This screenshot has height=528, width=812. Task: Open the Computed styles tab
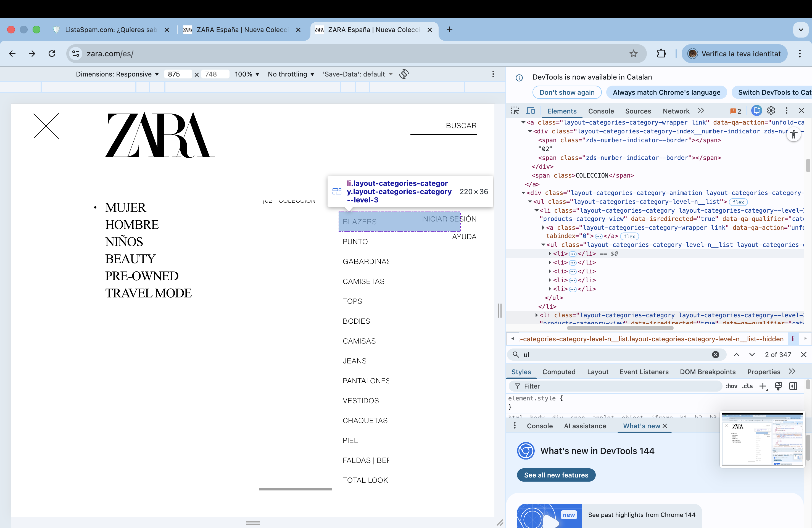pyautogui.click(x=558, y=372)
